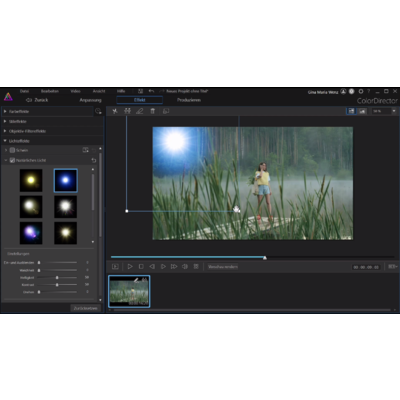400x400 pixels.
Task: Open the Video menu
Action: pyautogui.click(x=75, y=91)
